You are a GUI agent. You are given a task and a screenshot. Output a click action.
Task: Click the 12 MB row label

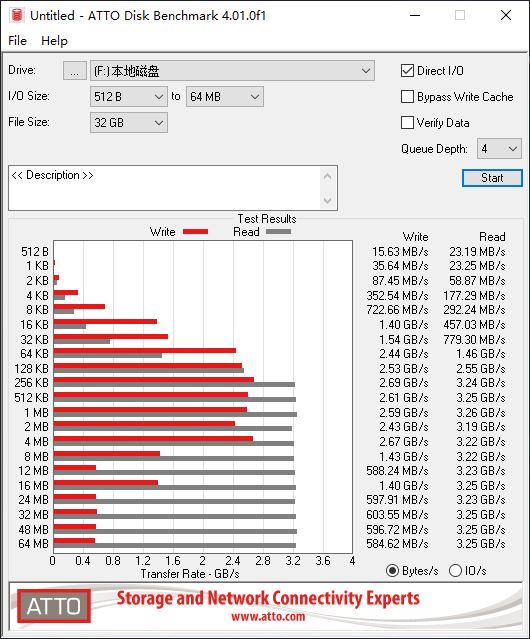tap(33, 471)
